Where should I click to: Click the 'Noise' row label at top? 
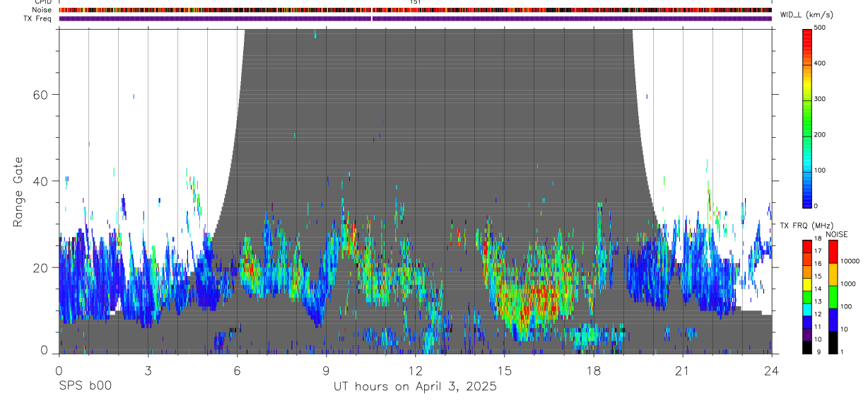pyautogui.click(x=42, y=10)
